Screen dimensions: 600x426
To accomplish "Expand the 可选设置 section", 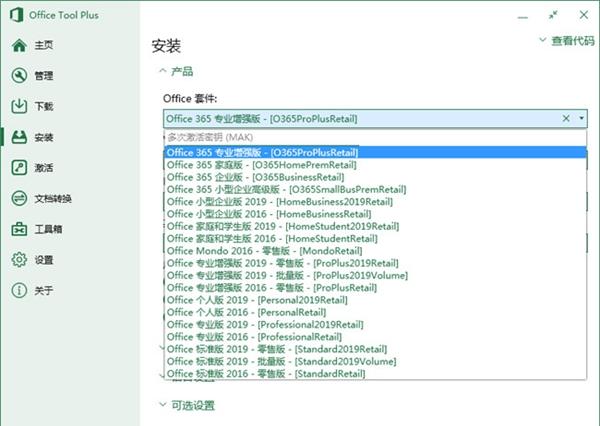I will 187,405.
